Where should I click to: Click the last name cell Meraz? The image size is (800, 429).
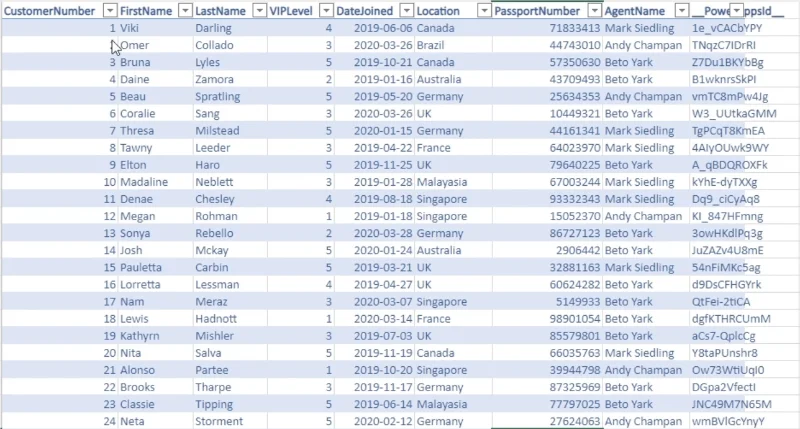click(230, 301)
